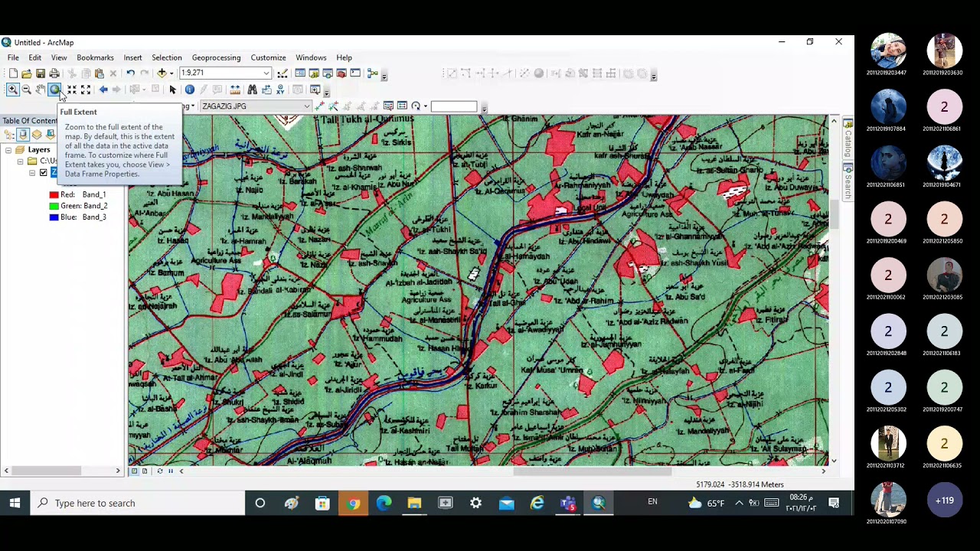The width and height of the screenshot is (980, 551).
Task: Open the ModelBuilder window icon
Action: (x=372, y=73)
